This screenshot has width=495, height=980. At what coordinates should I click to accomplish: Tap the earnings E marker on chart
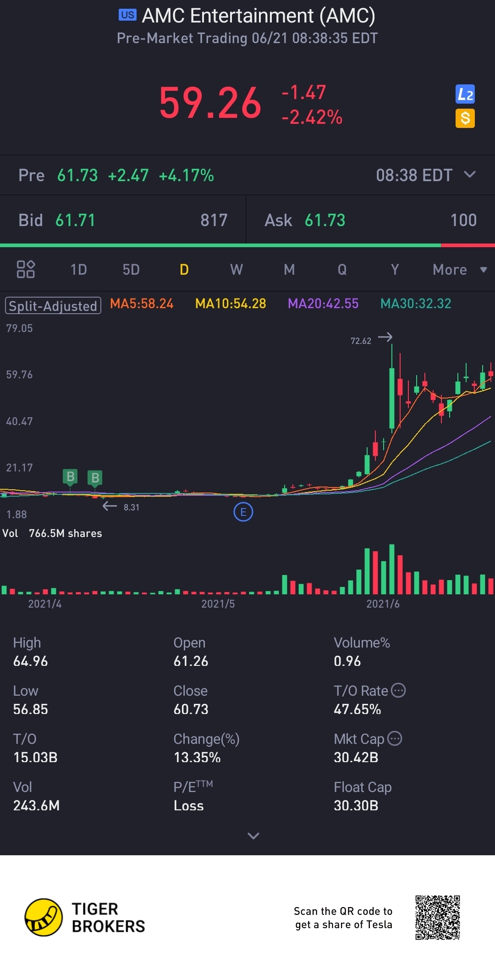pos(243,512)
